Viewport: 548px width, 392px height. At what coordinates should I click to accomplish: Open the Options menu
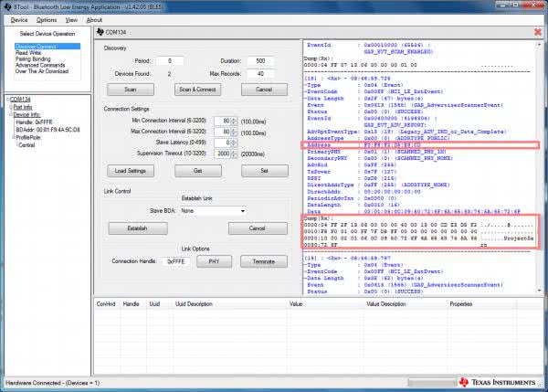point(47,19)
